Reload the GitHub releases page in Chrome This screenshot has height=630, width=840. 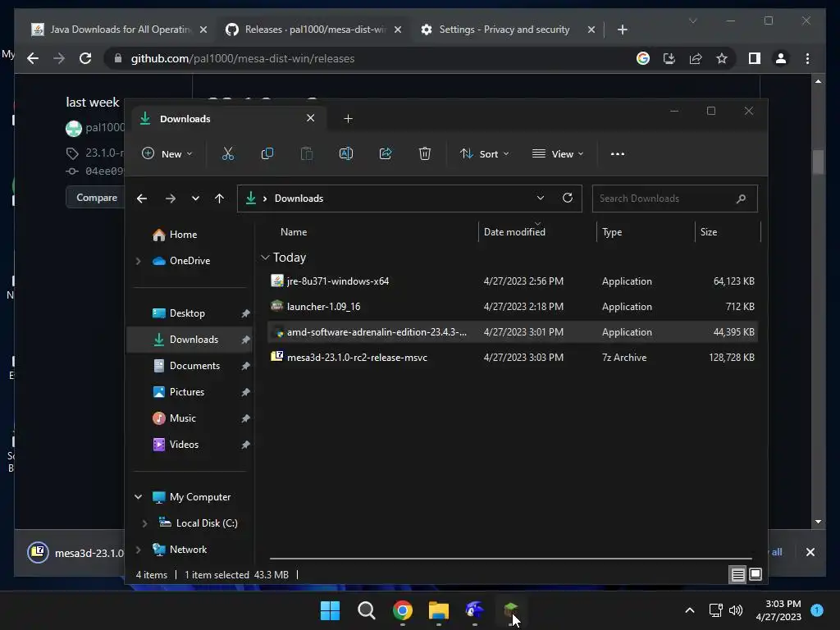click(x=85, y=58)
